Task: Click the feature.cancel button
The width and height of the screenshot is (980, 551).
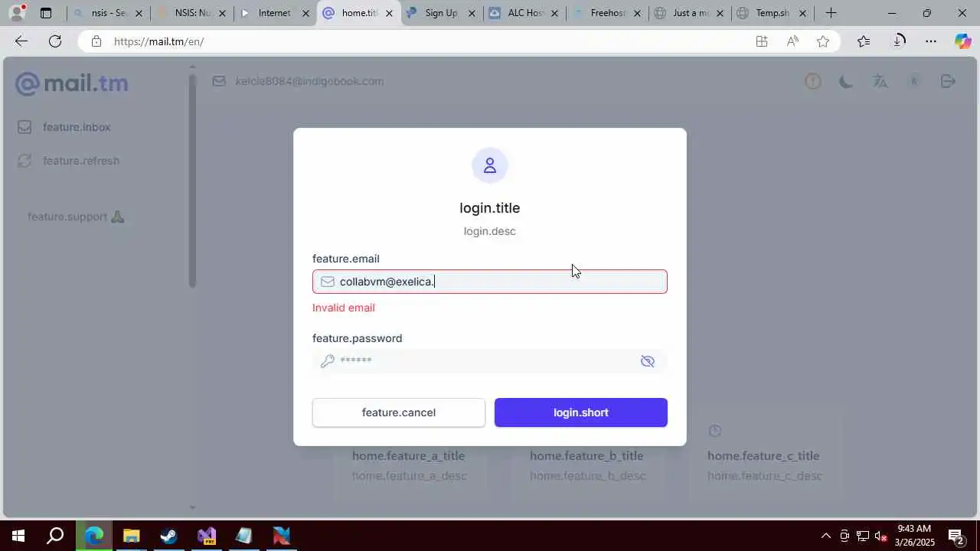Action: point(399,412)
